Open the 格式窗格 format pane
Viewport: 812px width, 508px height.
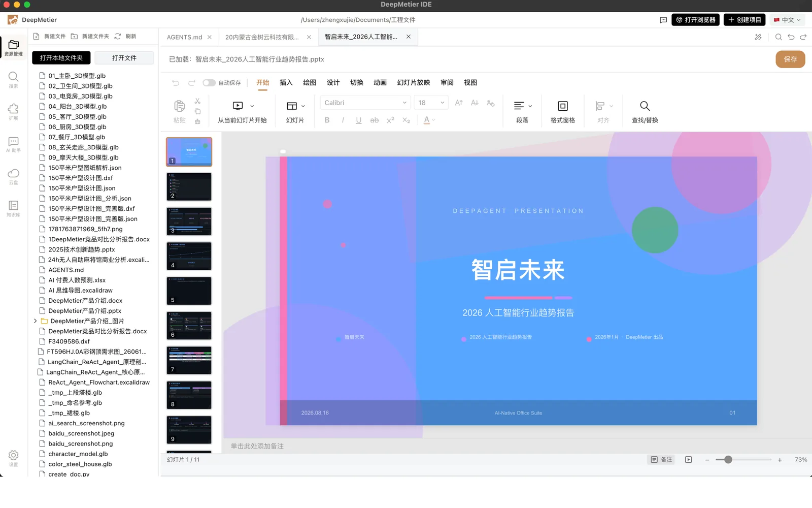(563, 111)
